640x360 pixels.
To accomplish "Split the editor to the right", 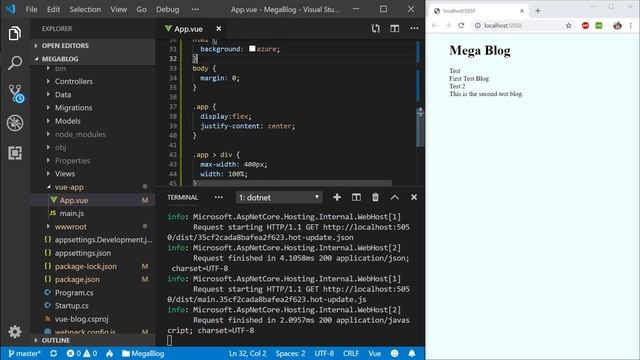I will tap(394, 28).
